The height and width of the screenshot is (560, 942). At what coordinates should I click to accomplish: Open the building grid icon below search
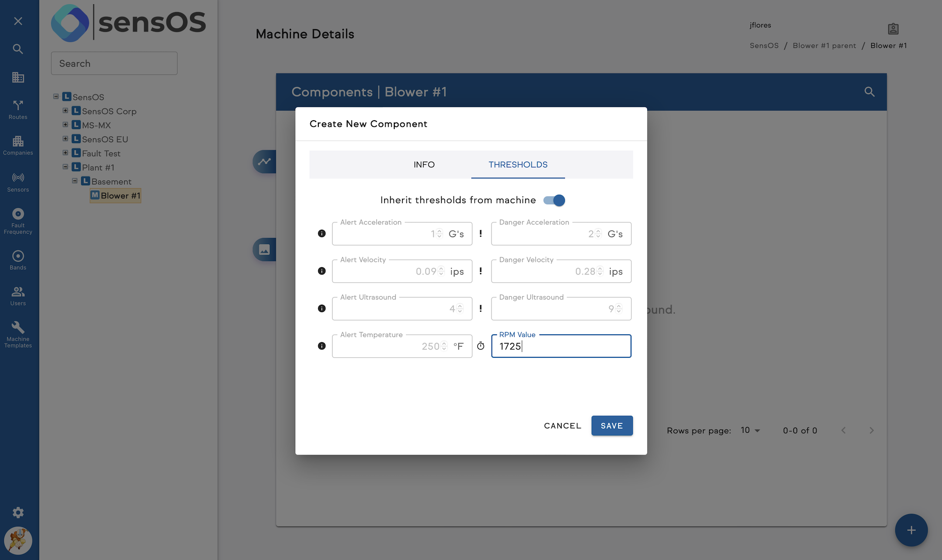coord(18,77)
